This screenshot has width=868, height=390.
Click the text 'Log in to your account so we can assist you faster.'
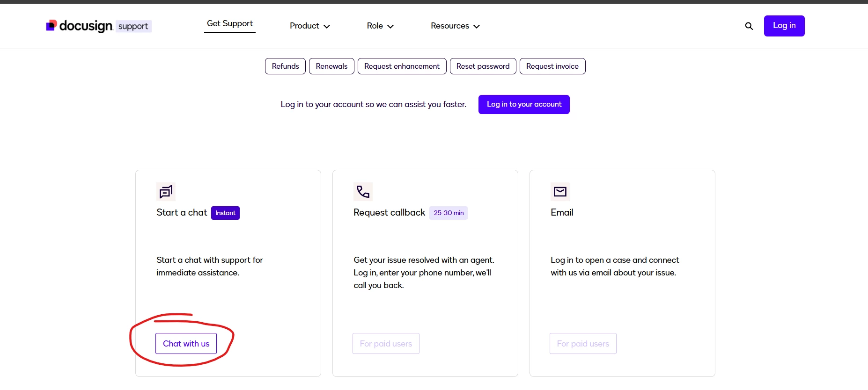(374, 104)
